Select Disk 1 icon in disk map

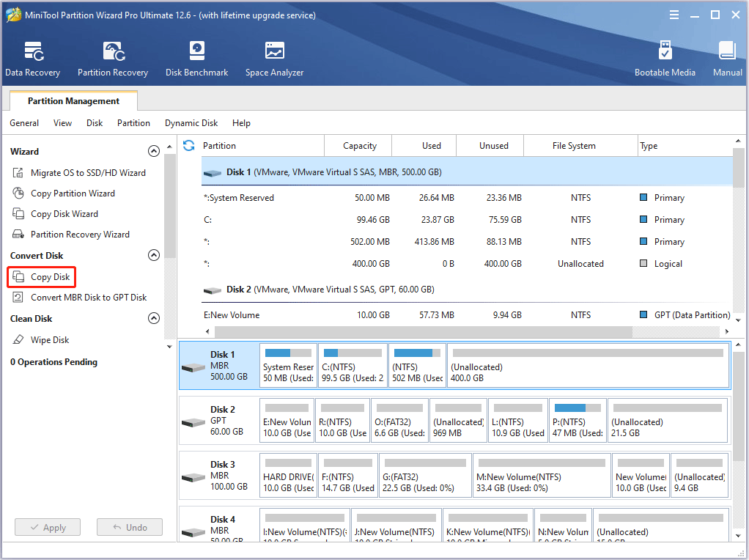[x=193, y=367]
